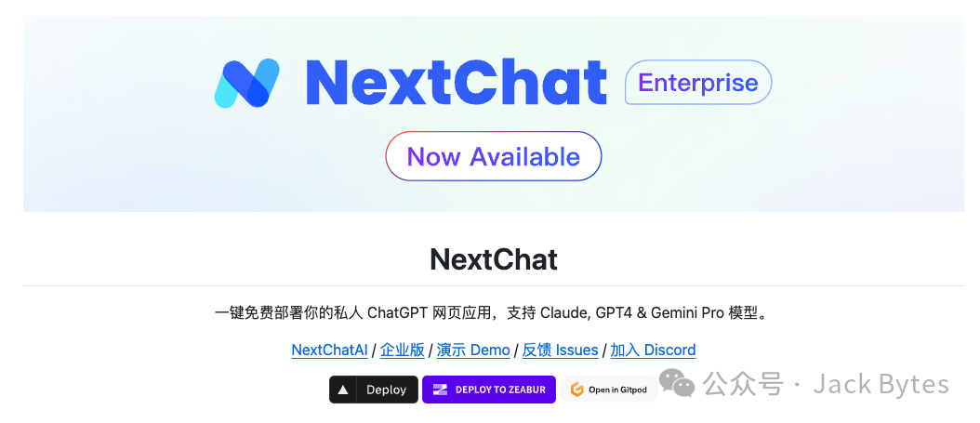Image resolution: width=980 pixels, height=423 pixels.
Task: Click the Vercel triangle icon on Deploy badge
Action: point(342,390)
